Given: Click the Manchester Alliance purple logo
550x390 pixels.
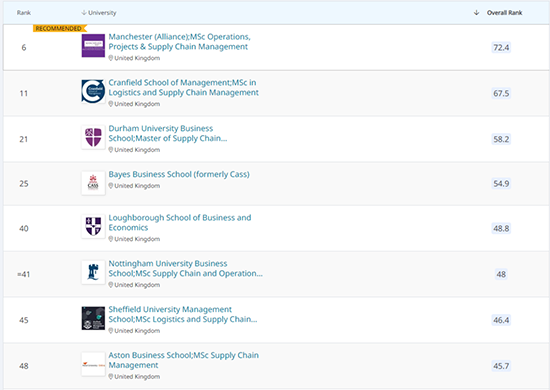Looking at the screenshot, I should (93, 46).
